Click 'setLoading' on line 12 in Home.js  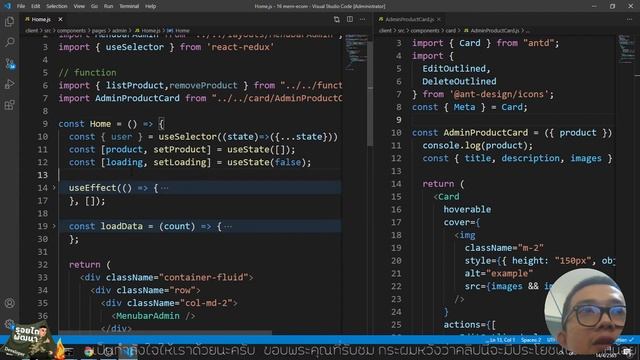tap(180, 162)
